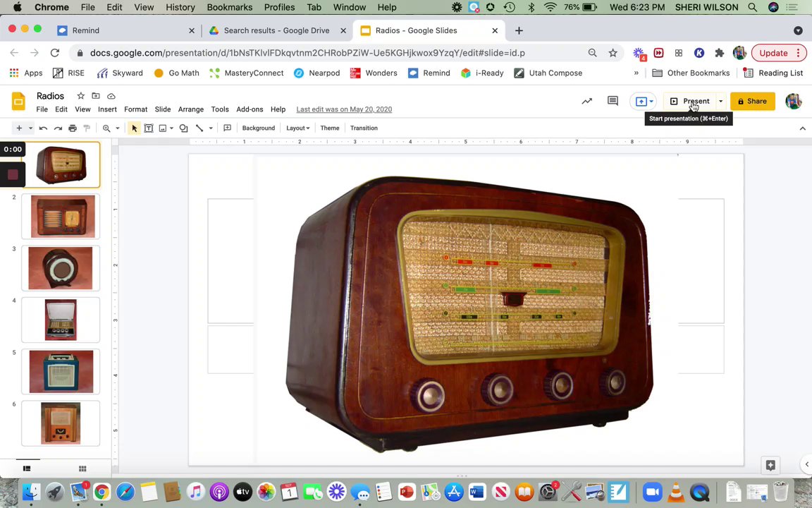Start the presentation with Present button
812x508 pixels.
click(x=690, y=101)
